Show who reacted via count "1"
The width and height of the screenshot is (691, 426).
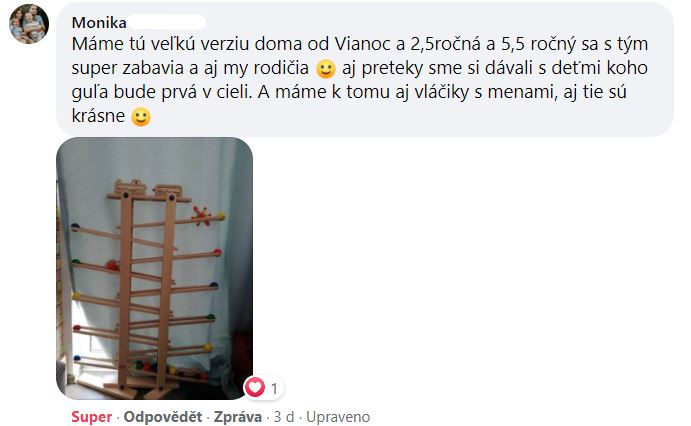[274, 389]
